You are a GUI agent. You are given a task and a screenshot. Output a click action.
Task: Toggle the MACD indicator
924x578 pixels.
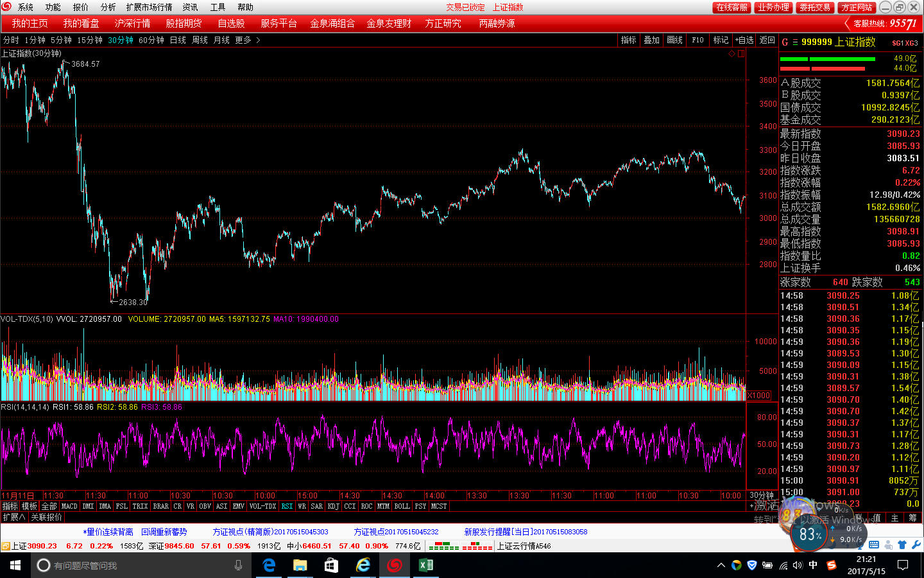pos(69,506)
